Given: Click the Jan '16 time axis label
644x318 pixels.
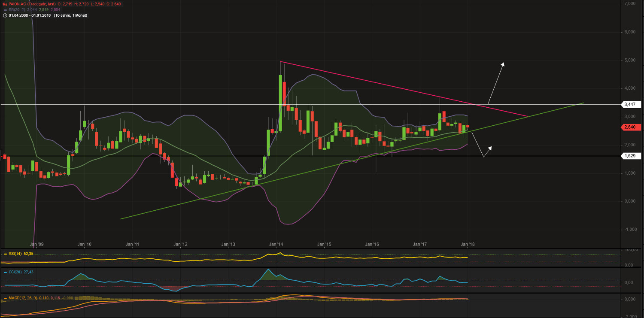Looking at the screenshot, I should click(x=372, y=244).
